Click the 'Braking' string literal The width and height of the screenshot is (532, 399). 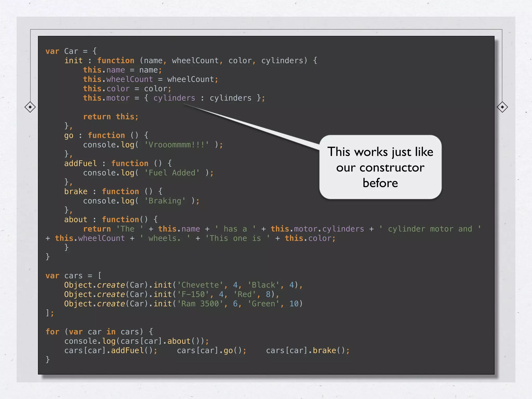coord(165,201)
